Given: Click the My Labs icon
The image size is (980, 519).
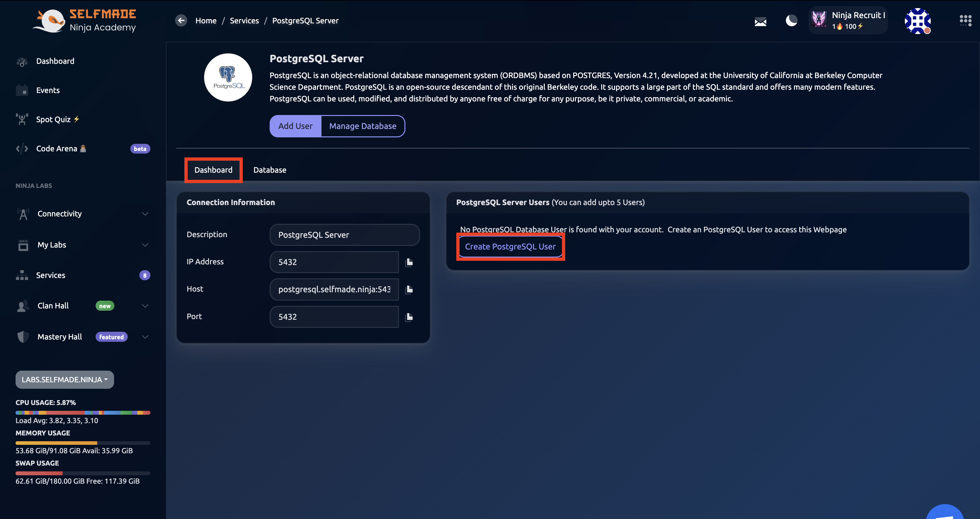Looking at the screenshot, I should pos(23,245).
